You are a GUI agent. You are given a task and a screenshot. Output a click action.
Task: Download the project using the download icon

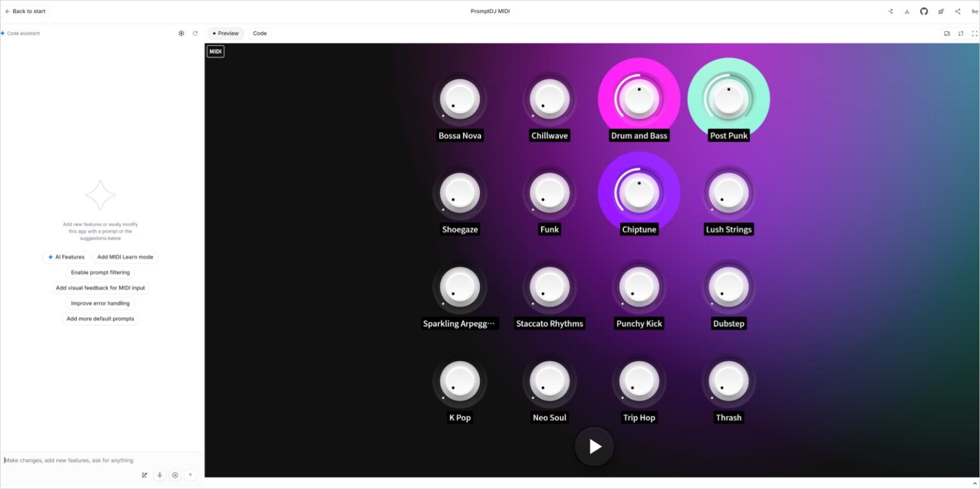907,11
